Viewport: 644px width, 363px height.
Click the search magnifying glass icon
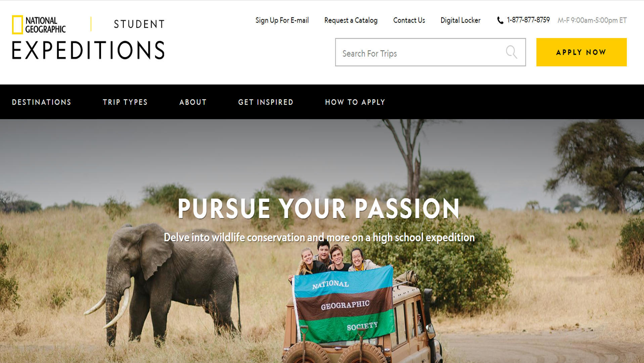[511, 52]
